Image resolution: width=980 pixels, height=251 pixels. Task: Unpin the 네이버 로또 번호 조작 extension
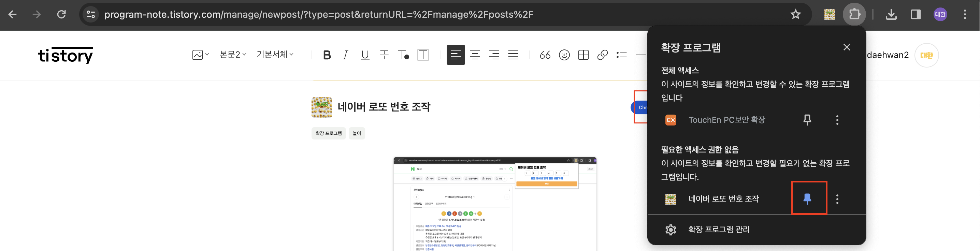(x=807, y=198)
